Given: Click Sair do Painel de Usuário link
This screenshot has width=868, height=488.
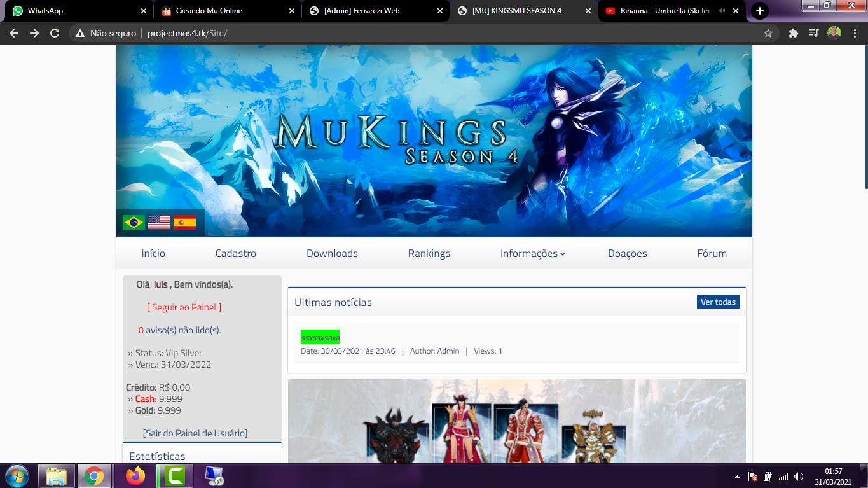Looking at the screenshot, I should click(195, 433).
